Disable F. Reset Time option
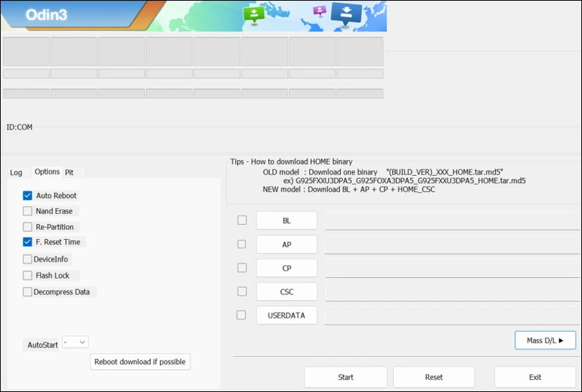 pyautogui.click(x=27, y=242)
